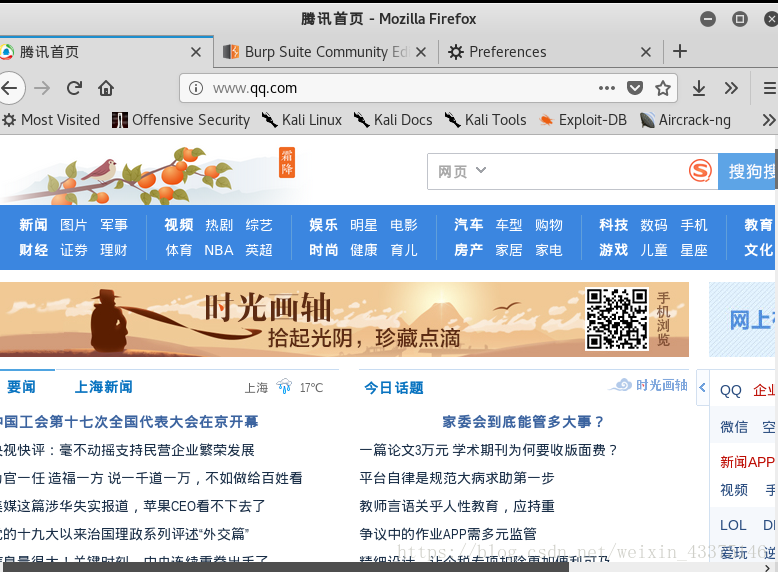Open article 争议中的作业APP需多元监管
This screenshot has height=572, width=778.
(448, 534)
